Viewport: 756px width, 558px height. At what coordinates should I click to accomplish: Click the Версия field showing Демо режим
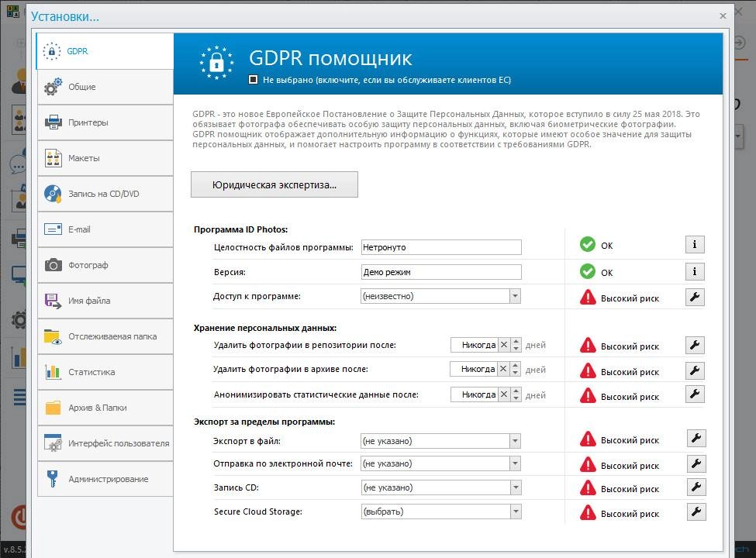tap(441, 272)
